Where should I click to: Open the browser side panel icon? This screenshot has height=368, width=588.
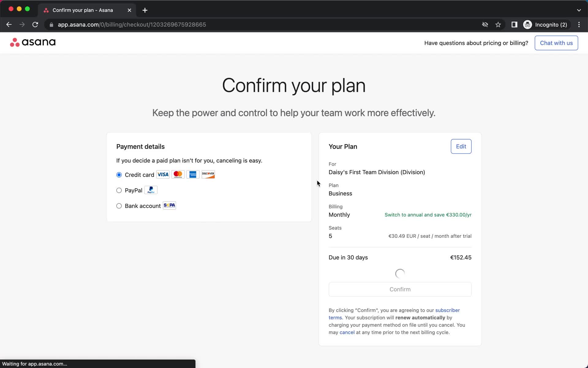[x=514, y=25]
